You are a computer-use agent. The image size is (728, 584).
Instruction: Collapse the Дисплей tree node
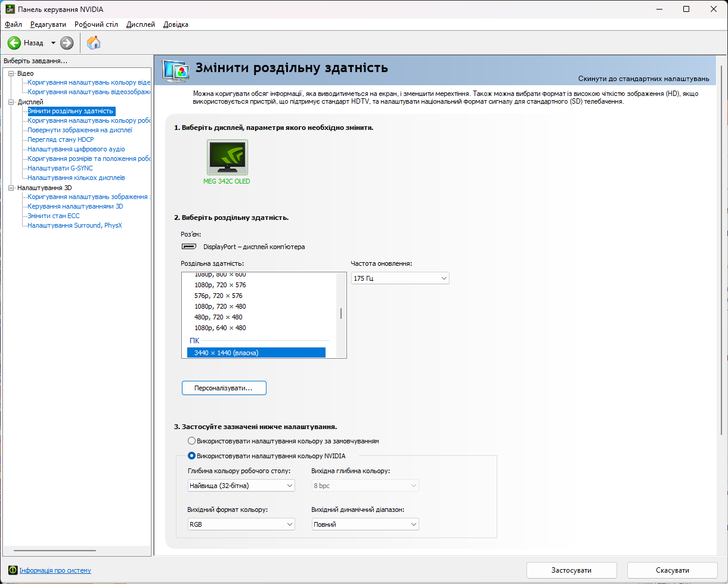(11, 102)
